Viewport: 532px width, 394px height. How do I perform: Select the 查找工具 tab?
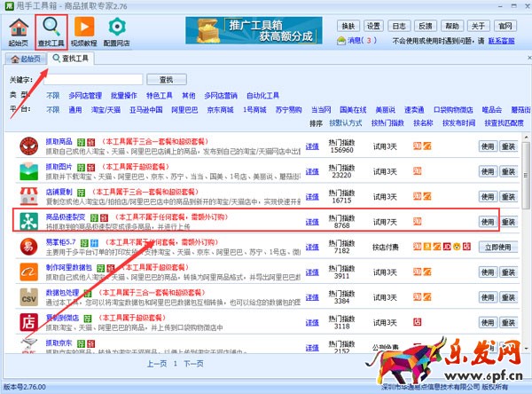73,58
